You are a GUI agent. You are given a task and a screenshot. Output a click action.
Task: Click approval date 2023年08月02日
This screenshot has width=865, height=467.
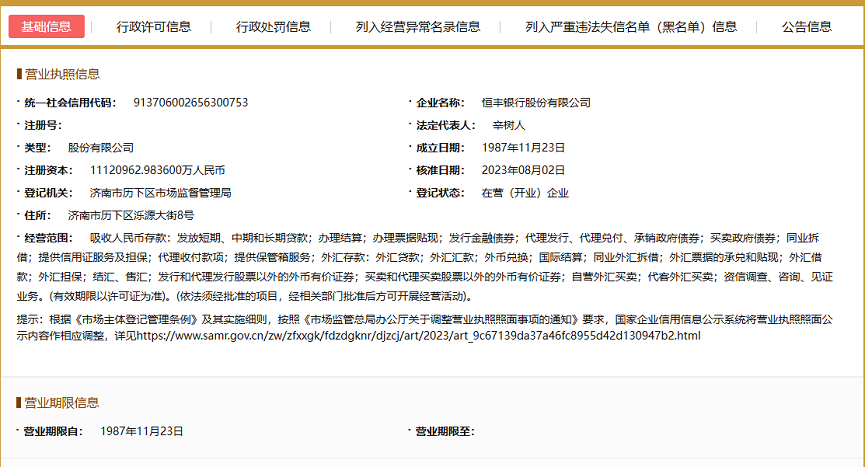523,170
